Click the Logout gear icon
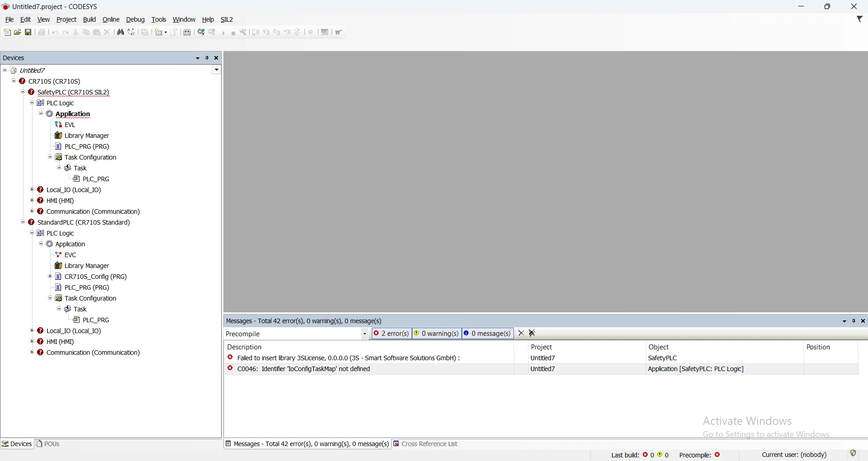The width and height of the screenshot is (868, 461). pos(212,32)
